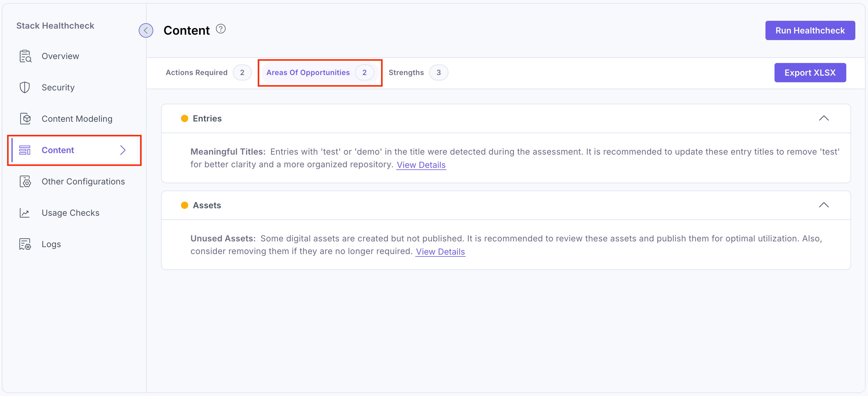The width and height of the screenshot is (868, 396).
Task: Click the orange status dot beside Entries
Action: coord(184,118)
